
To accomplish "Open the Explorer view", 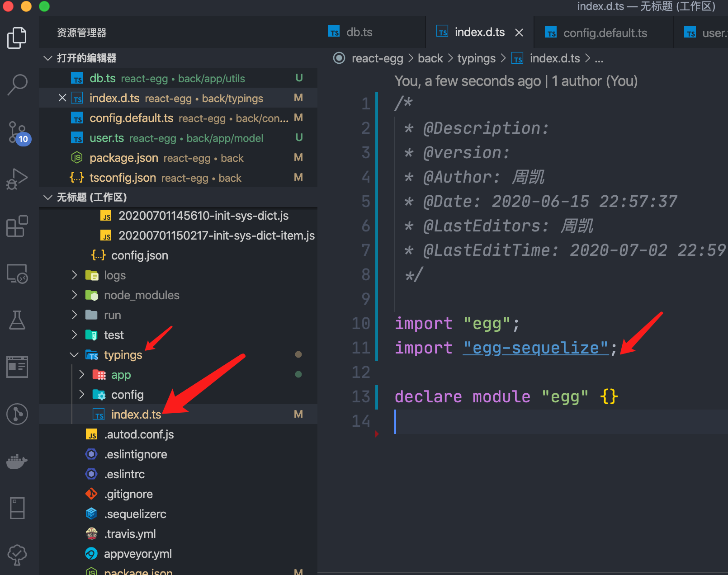I will [17, 38].
